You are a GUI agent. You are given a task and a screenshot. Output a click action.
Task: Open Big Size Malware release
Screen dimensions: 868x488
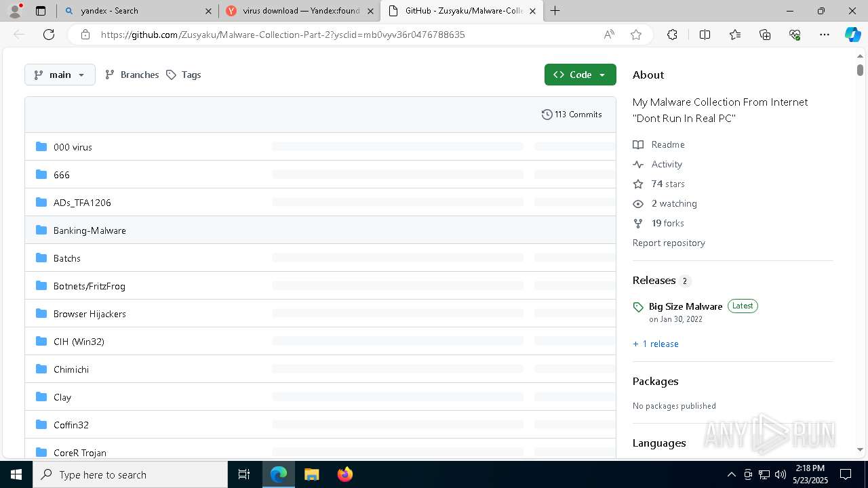(x=686, y=306)
